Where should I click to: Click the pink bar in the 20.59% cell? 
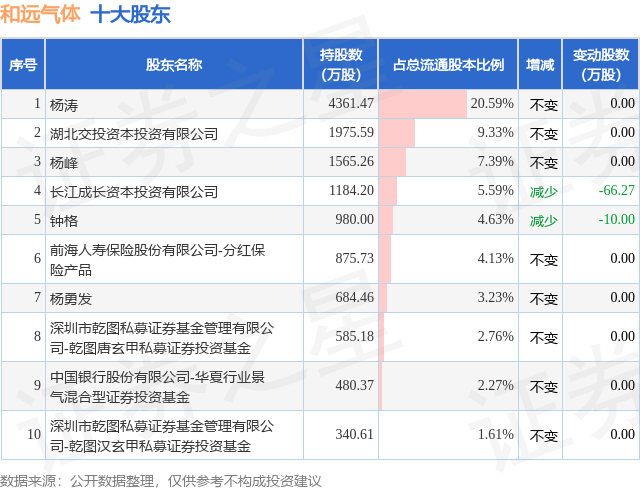(x=423, y=104)
